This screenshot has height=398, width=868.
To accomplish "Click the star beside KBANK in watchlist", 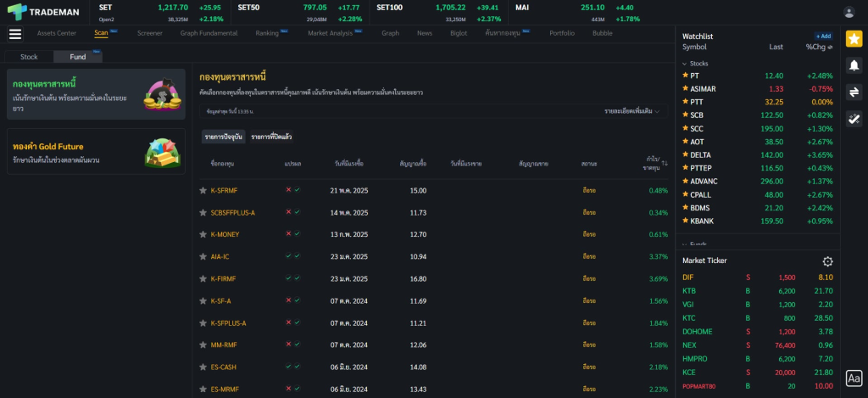I will point(685,221).
